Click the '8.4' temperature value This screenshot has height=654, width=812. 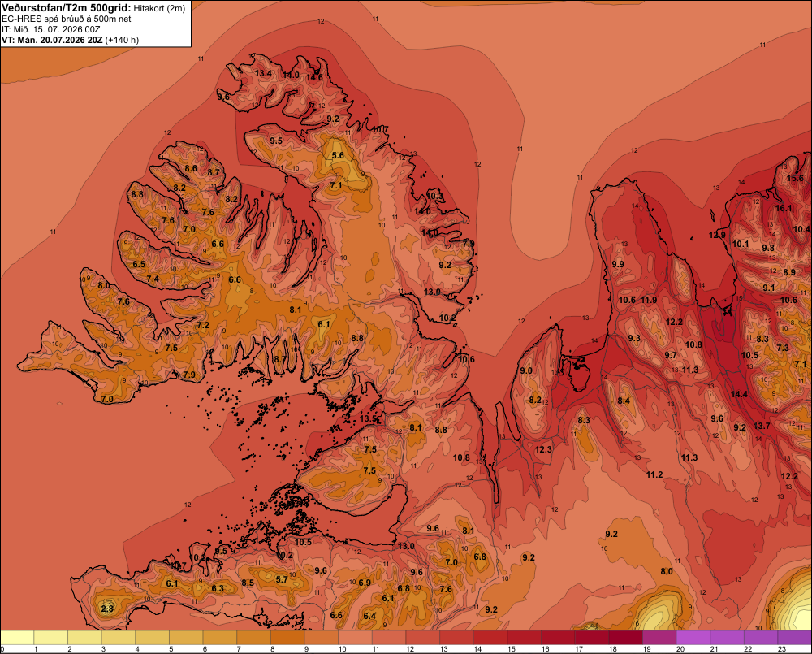click(x=624, y=401)
